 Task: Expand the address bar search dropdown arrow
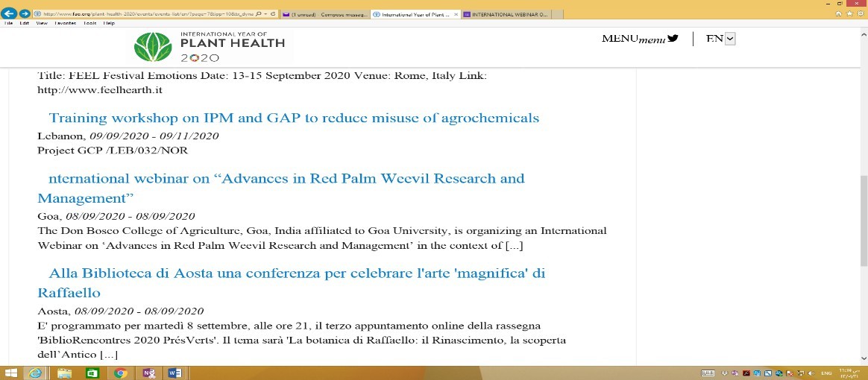(265, 13)
